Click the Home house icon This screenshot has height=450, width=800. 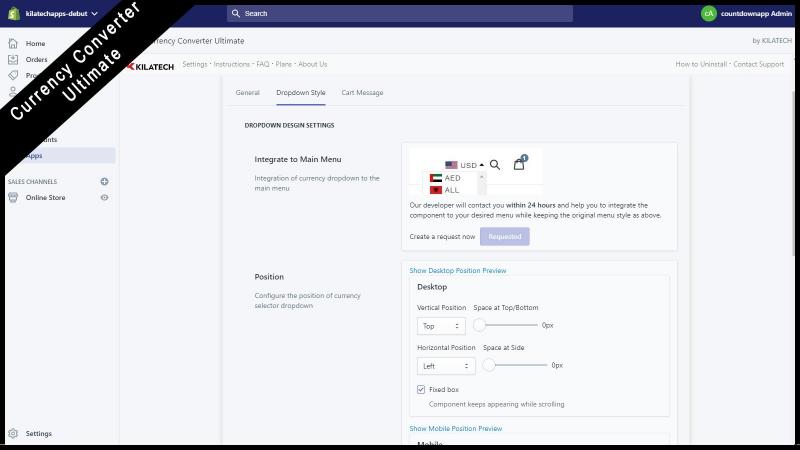coord(13,43)
